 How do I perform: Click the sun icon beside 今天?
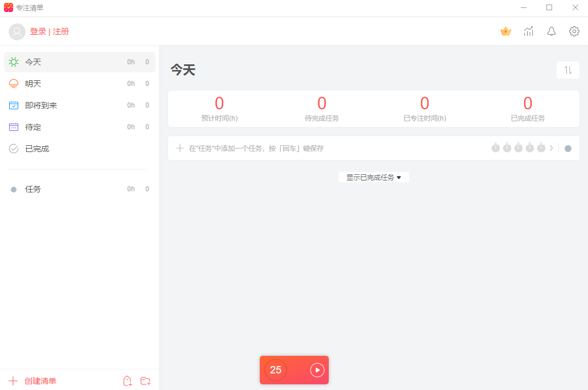point(14,62)
